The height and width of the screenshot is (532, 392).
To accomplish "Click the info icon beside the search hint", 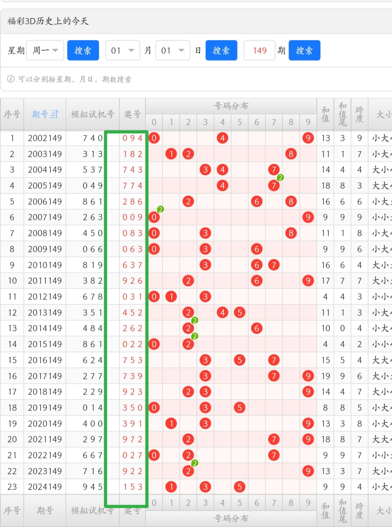I will click(x=11, y=79).
